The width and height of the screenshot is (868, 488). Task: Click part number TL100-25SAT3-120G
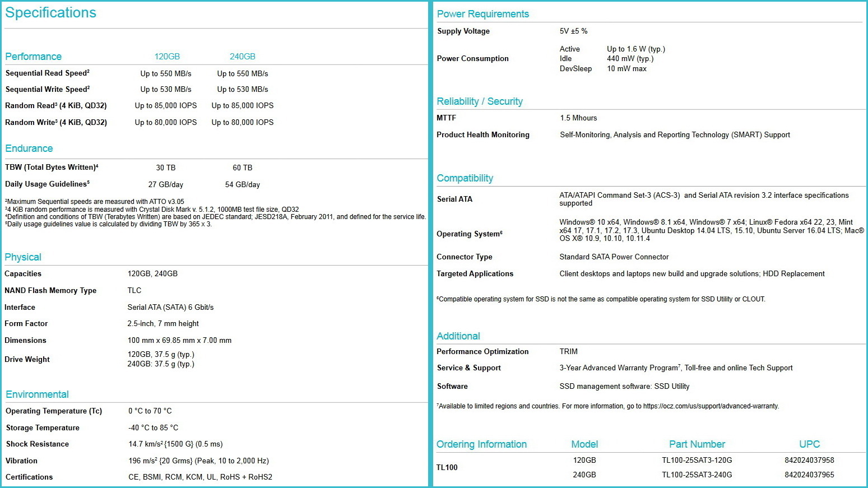tap(697, 460)
